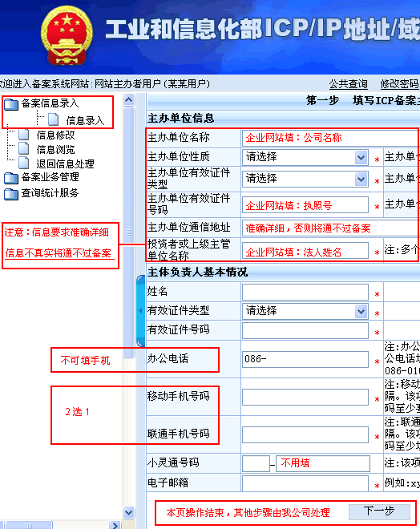Screen dimensions: 420x529
Task: Select 信息浏览 in the tree
Action: [x=55, y=149]
